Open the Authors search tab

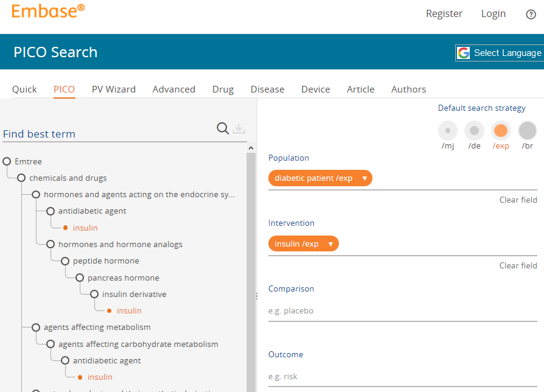point(409,89)
